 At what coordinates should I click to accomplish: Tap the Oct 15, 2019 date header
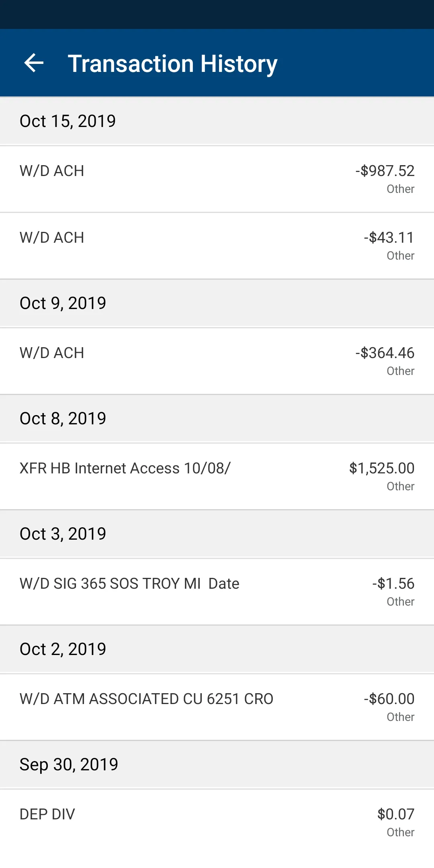click(68, 121)
